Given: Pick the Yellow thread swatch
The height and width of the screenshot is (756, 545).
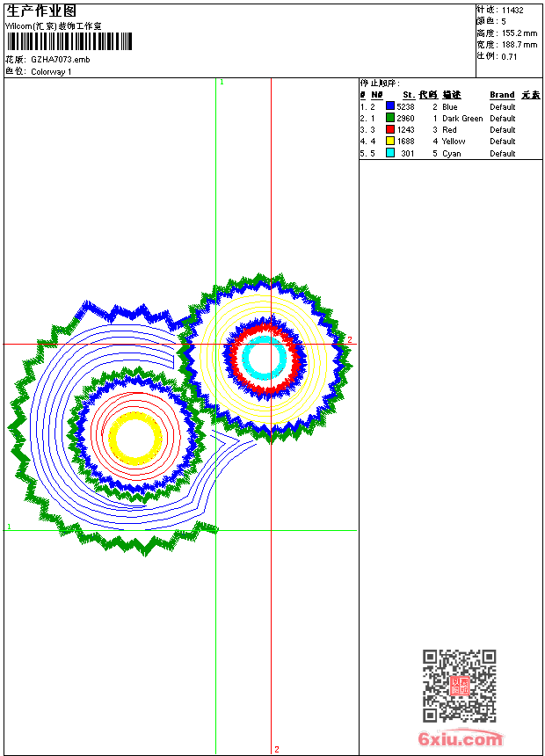Looking at the screenshot, I should pos(390,141).
